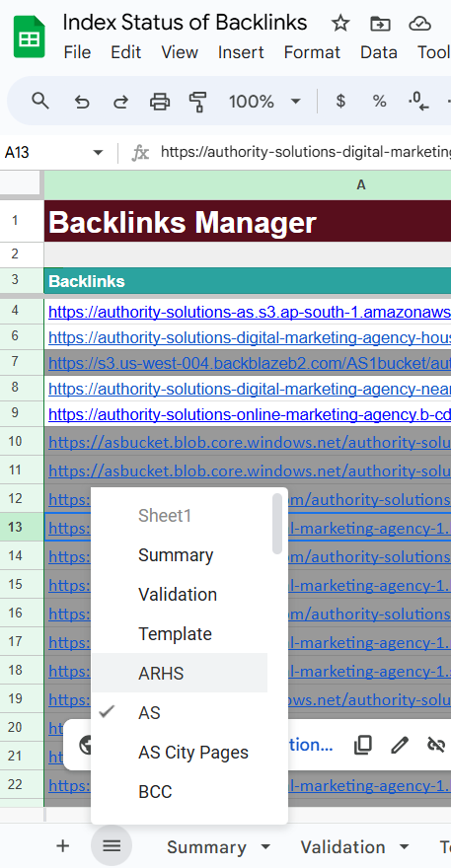This screenshot has height=868, width=451.
Task: Open the amazonaws backlink in row 4
Action: click(250, 313)
